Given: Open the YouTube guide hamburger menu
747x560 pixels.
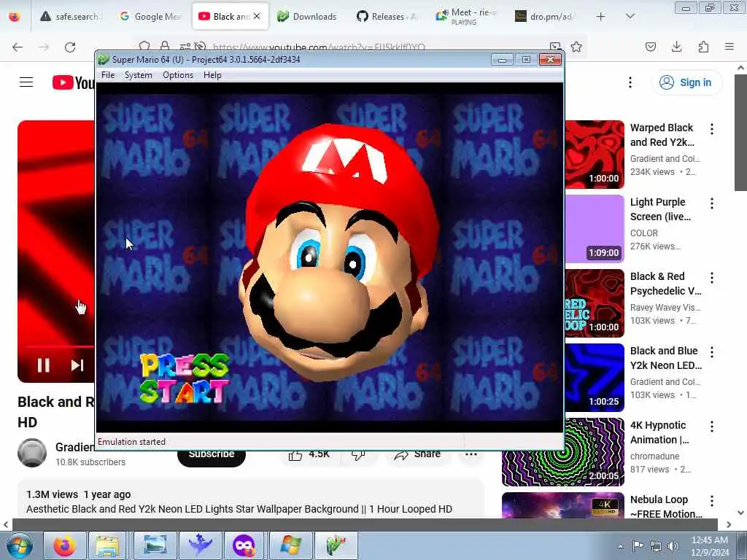Looking at the screenshot, I should [x=26, y=82].
